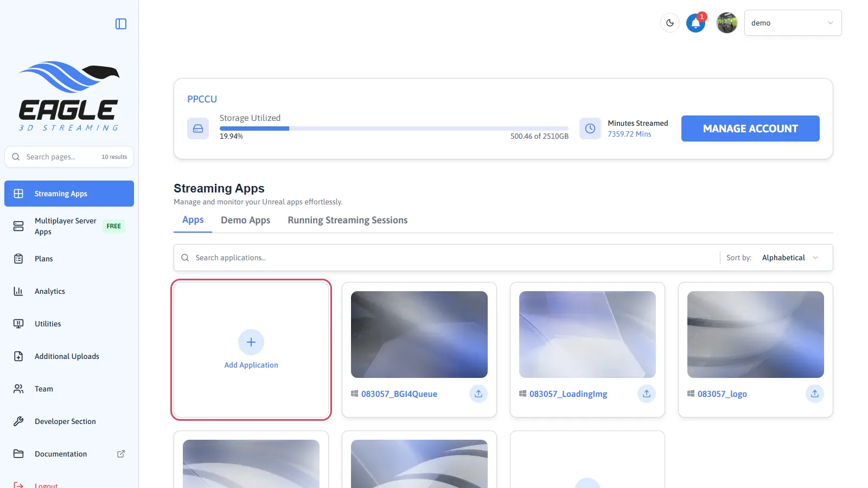Image resolution: width=868 pixels, height=488 pixels.
Task: Open the 083057_logo thumbnail
Action: pos(756,335)
